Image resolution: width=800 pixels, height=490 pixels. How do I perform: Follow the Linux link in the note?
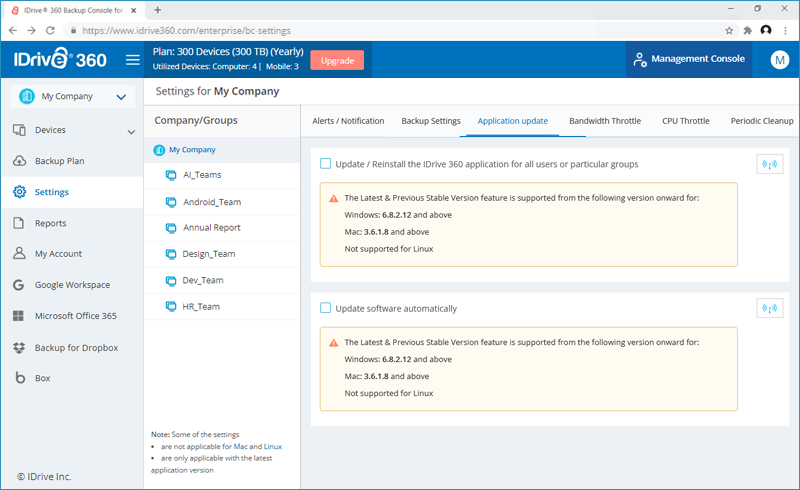click(x=273, y=446)
